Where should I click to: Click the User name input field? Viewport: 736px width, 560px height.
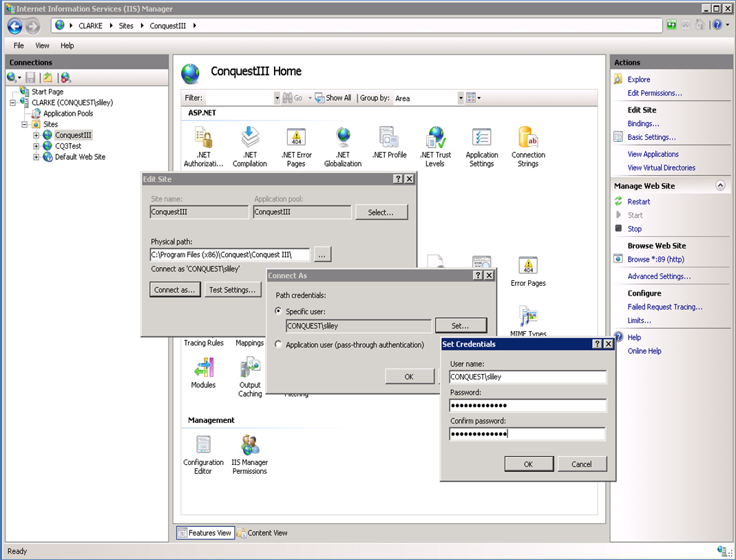pos(527,377)
